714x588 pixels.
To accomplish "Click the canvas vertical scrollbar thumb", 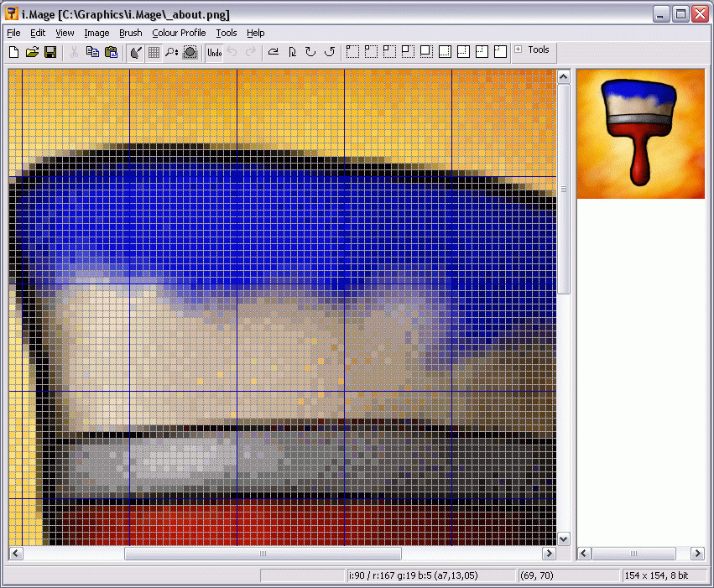I will [563, 189].
